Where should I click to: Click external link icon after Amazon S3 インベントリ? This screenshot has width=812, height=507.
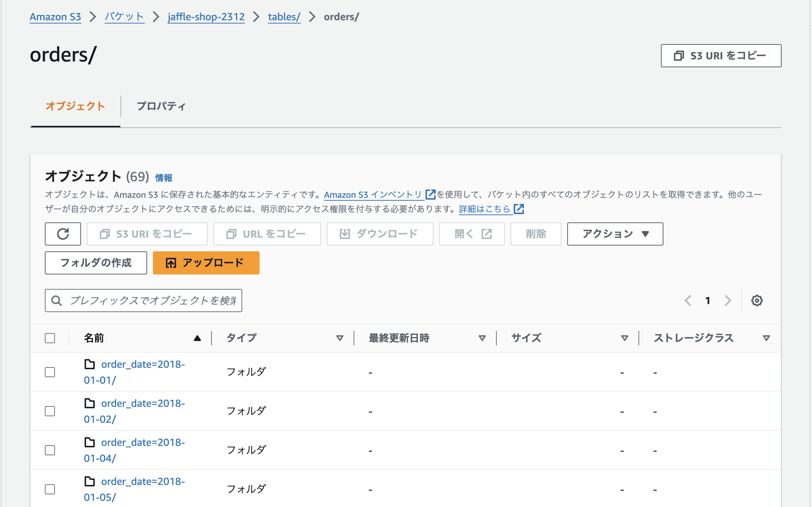point(430,195)
